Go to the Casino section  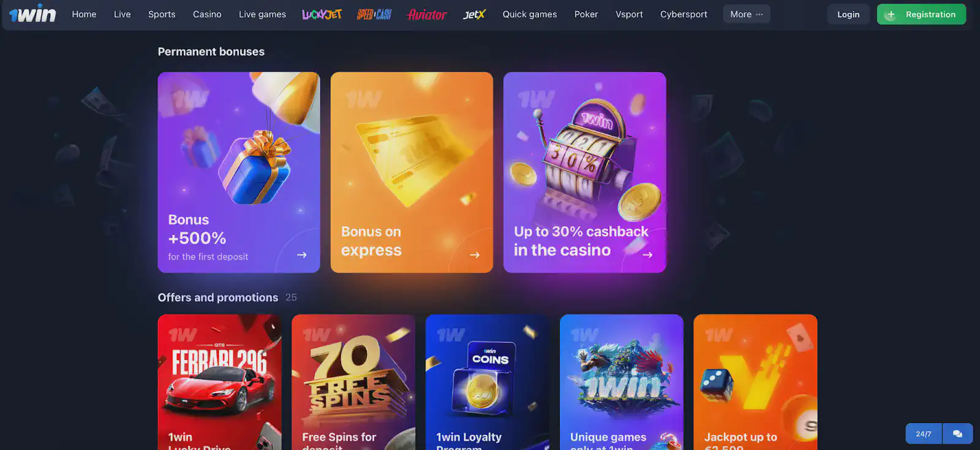[x=207, y=14]
